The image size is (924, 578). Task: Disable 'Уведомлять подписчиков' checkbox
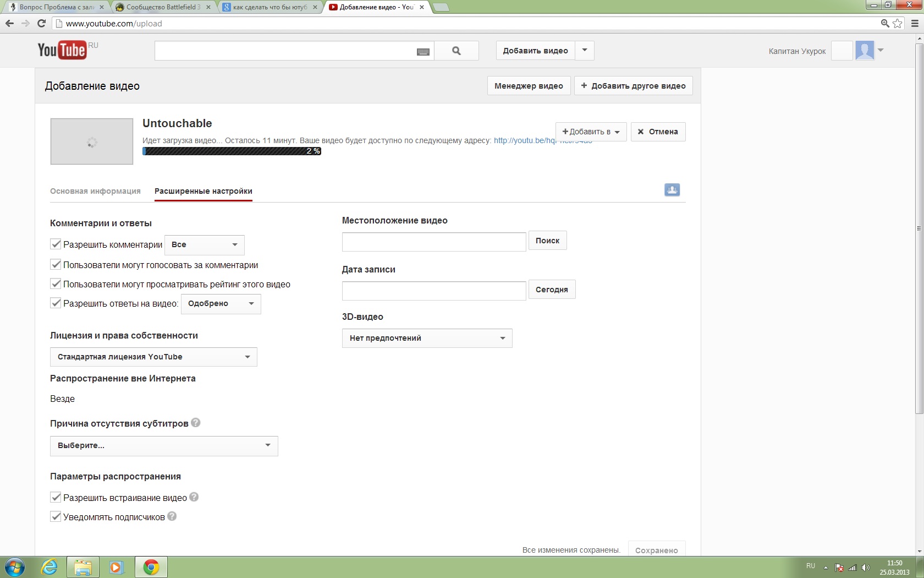[x=56, y=517]
